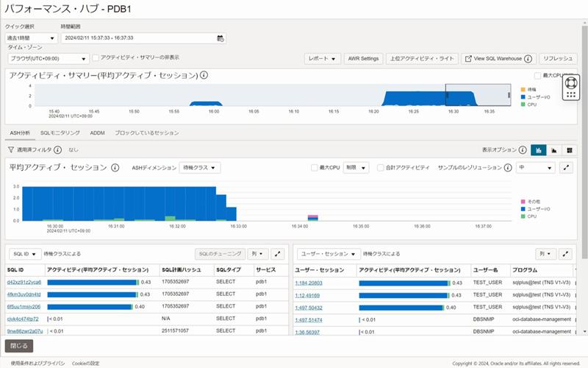Image resolution: width=588 pixels, height=368 pixels.
Task: Click CPU legend swatch in ASH chart
Action: (x=523, y=216)
